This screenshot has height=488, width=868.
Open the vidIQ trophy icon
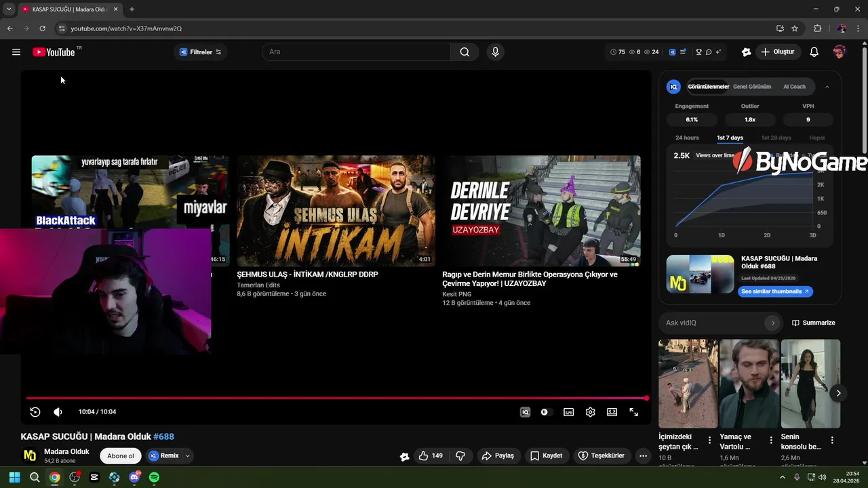[x=698, y=52]
